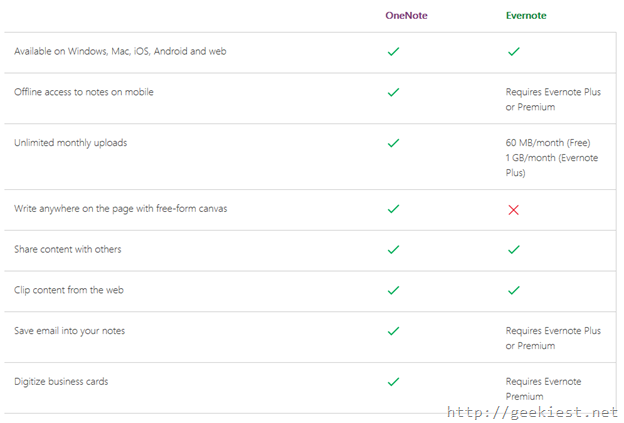Click OneNote checkmark for platform availability row
Image resolution: width=624 pixels, height=423 pixels.
[x=393, y=51]
